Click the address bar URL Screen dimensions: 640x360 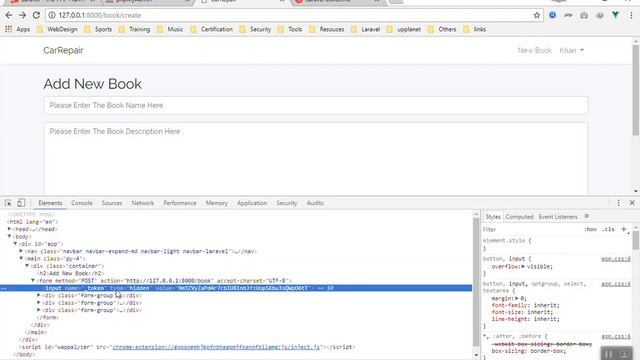click(100, 15)
